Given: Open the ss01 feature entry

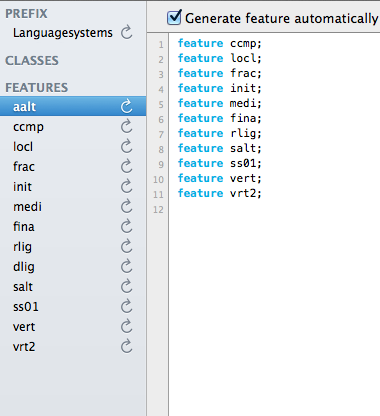Looking at the screenshot, I should (x=26, y=306).
